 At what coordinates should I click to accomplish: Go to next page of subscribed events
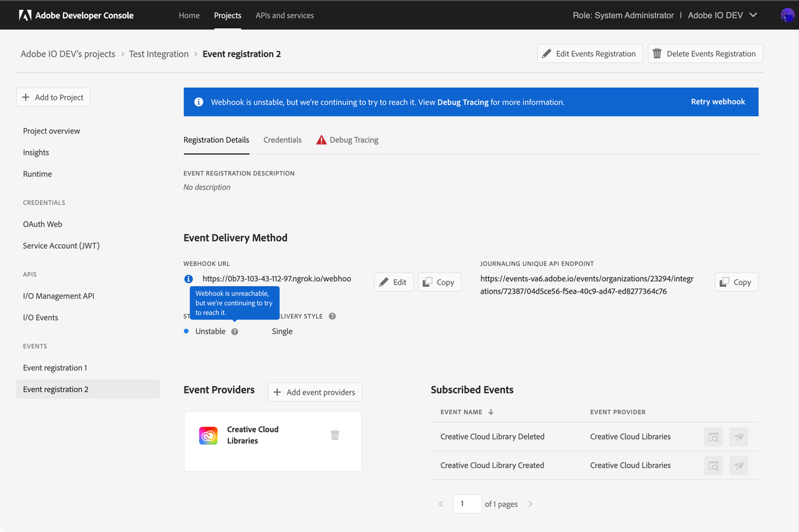click(x=531, y=504)
